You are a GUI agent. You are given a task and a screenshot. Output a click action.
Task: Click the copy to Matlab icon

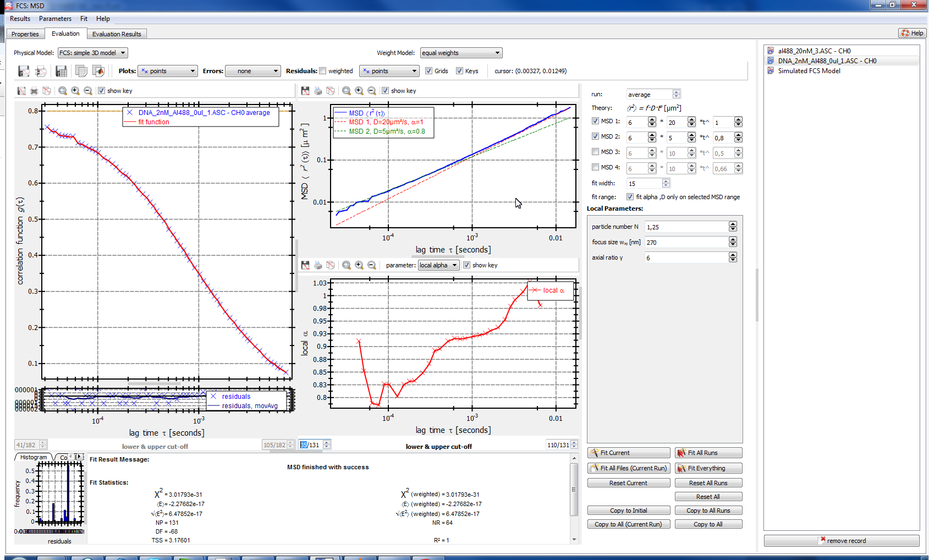pyautogui.click(x=98, y=71)
